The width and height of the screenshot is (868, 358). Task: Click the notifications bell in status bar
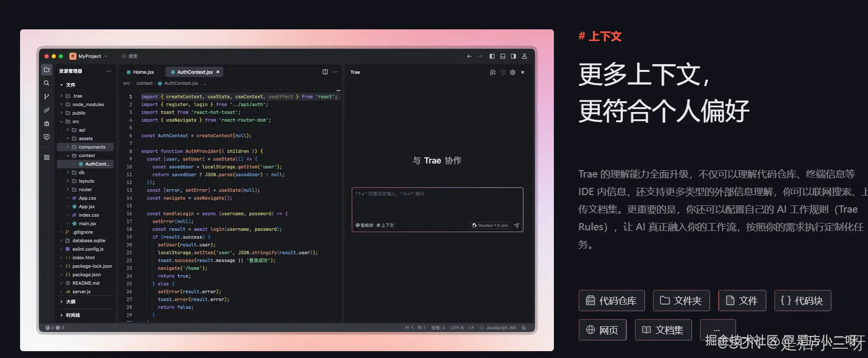524,328
